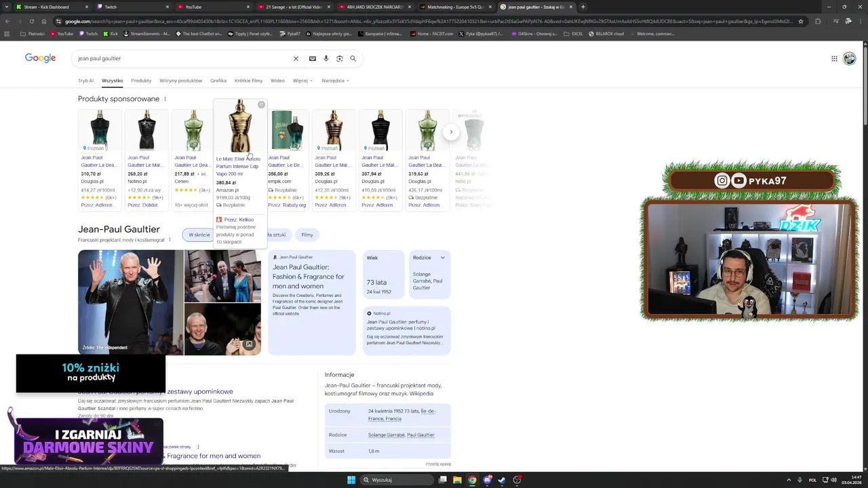Screen dimensions: 868x488
Task: Open the Google apps grid
Action: 834,58
